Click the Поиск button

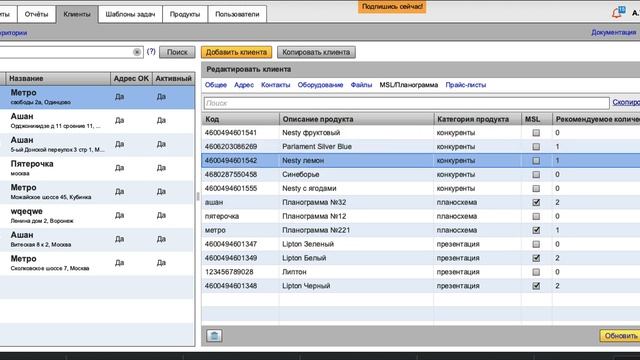(177, 52)
